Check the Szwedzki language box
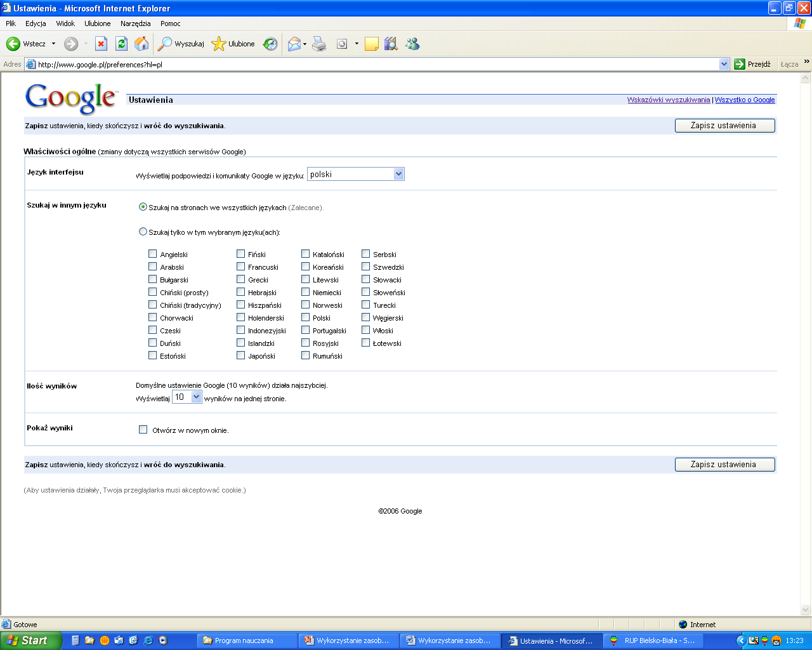 tap(365, 267)
